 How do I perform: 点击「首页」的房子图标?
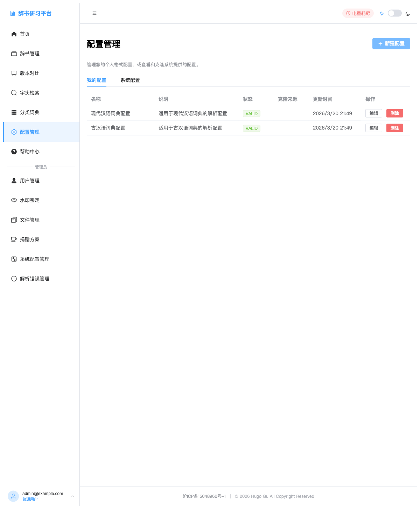pyautogui.click(x=14, y=34)
